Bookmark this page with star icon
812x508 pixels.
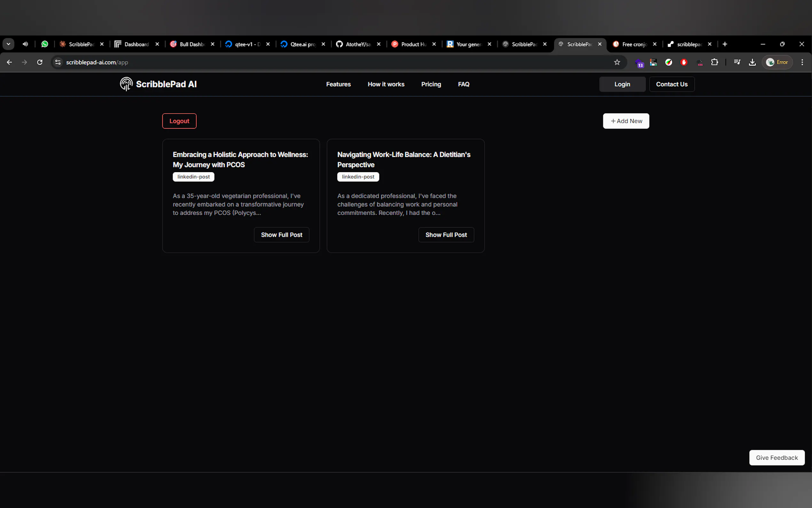617,62
